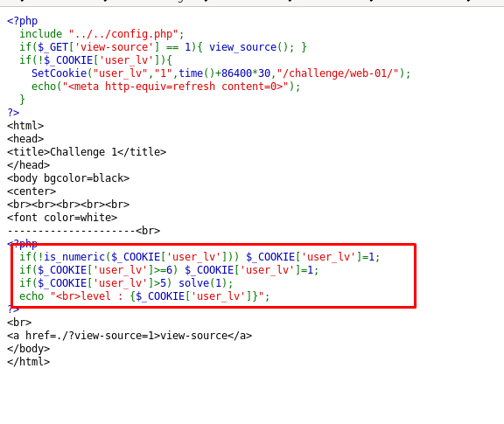Click the dashed line before <br>
Image resolution: width=504 pixels, height=424 pixels.
(72, 231)
